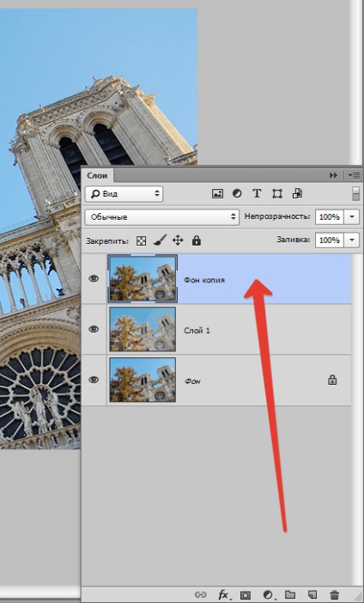
Task: Hide the Фон копия layer
Action: (94, 278)
